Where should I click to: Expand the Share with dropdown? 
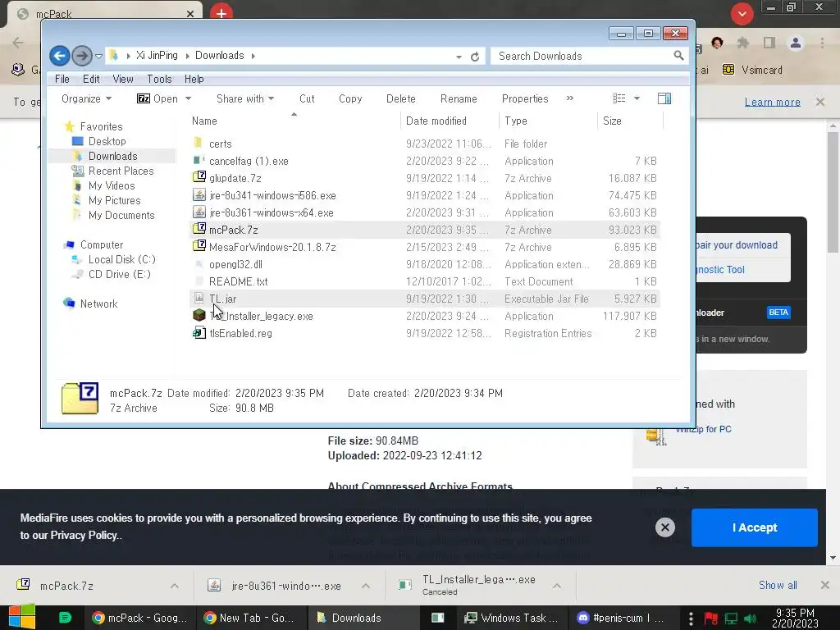click(x=244, y=98)
